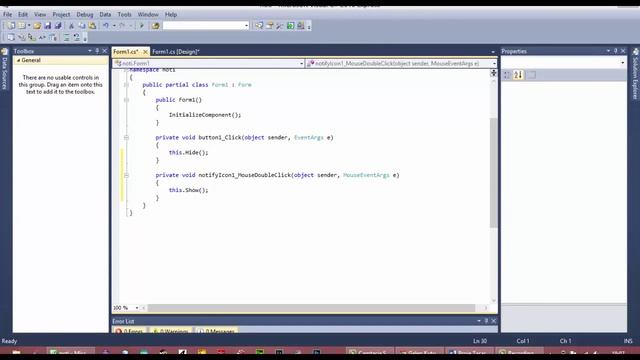Open the Debug menu
Image resolution: width=640 pixels, height=360 pixels.
tap(85, 15)
